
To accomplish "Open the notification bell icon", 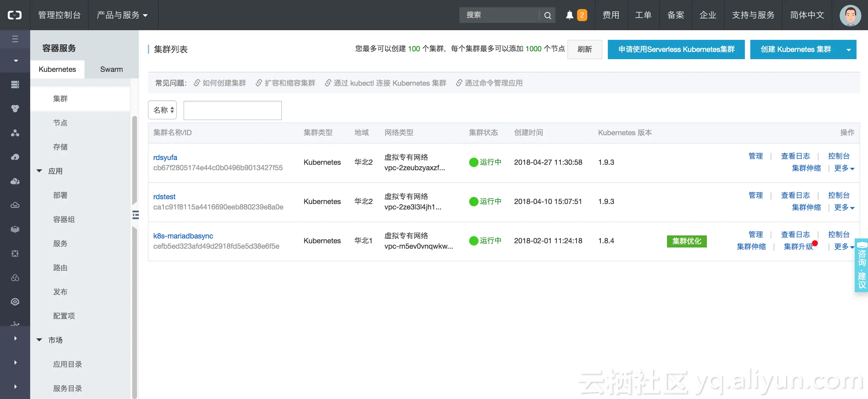I will point(570,15).
